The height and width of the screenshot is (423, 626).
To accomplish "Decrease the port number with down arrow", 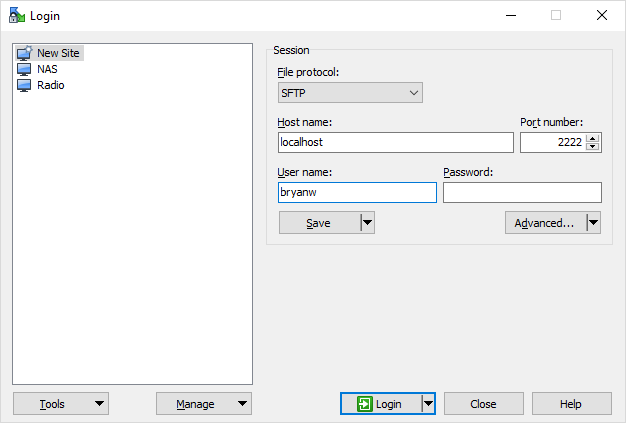I will click(593, 148).
